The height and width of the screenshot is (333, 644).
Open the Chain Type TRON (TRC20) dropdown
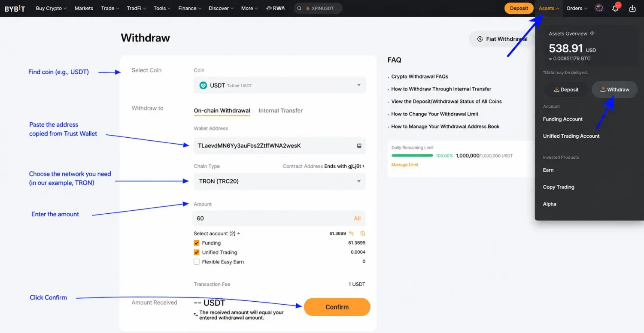(x=280, y=181)
